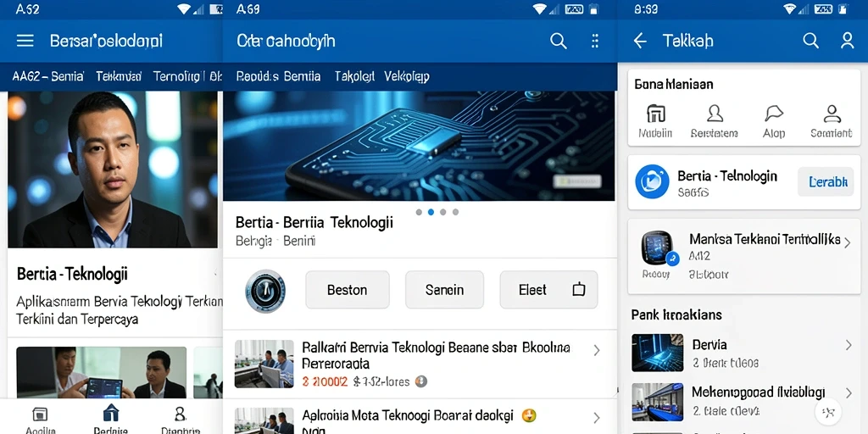Tap the Aadiita bottom navigation icon
The width and height of the screenshot is (868, 434).
coord(40,415)
